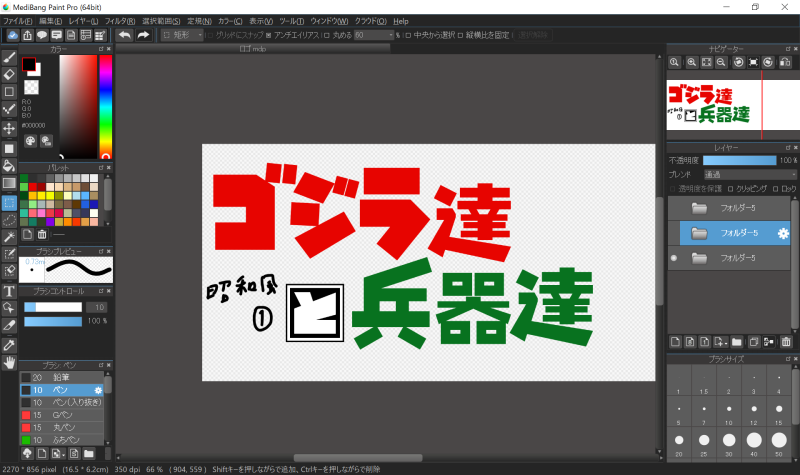Open the 矩形 selection shape dropdown
Screen dimensions: 800x475
pyautogui.click(x=182, y=35)
